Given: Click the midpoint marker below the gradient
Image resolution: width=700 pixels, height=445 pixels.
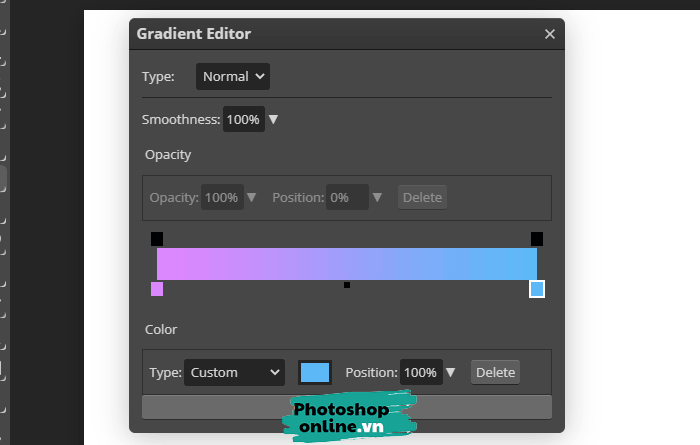Looking at the screenshot, I should [347, 285].
